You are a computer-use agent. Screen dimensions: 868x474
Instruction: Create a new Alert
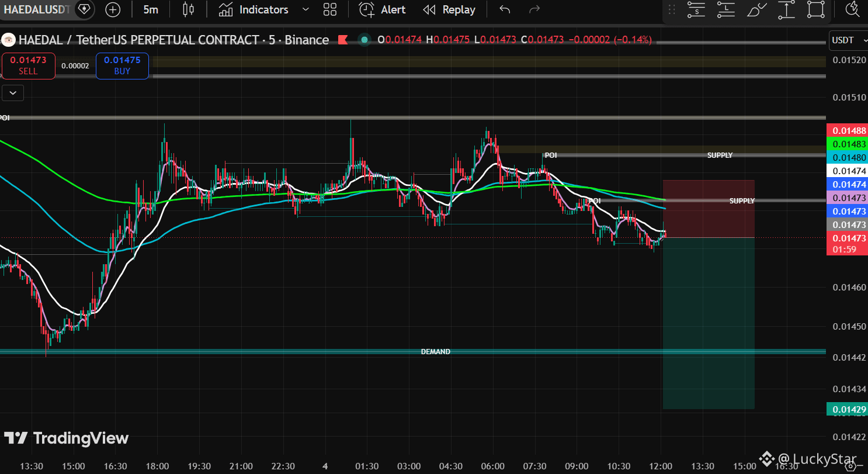pyautogui.click(x=382, y=9)
